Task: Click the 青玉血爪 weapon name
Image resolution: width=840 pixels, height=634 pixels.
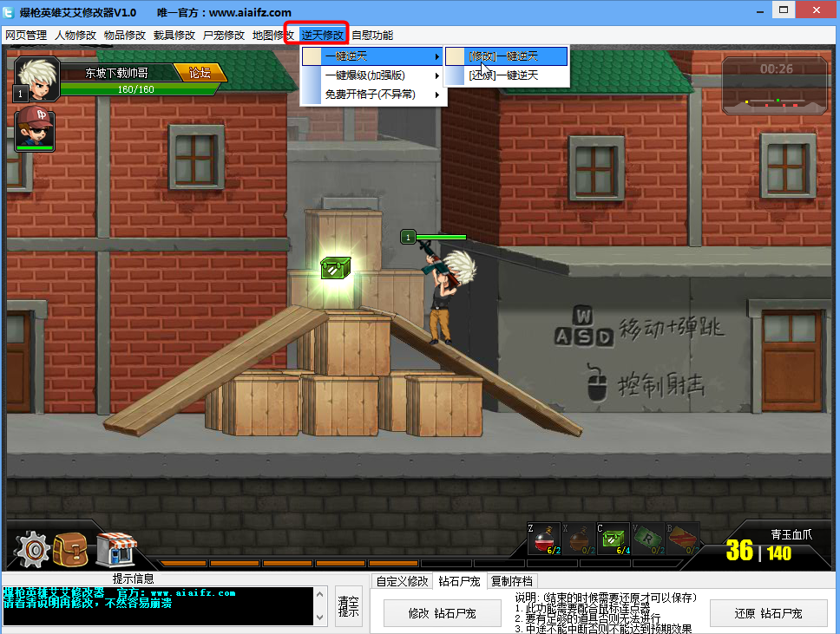Action: coord(791,534)
